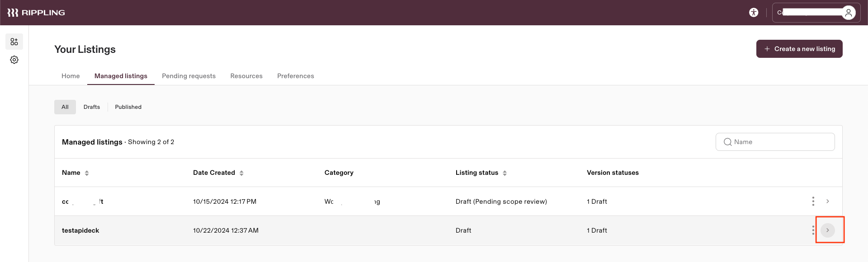Filter listings by Drafts

[x=92, y=107]
